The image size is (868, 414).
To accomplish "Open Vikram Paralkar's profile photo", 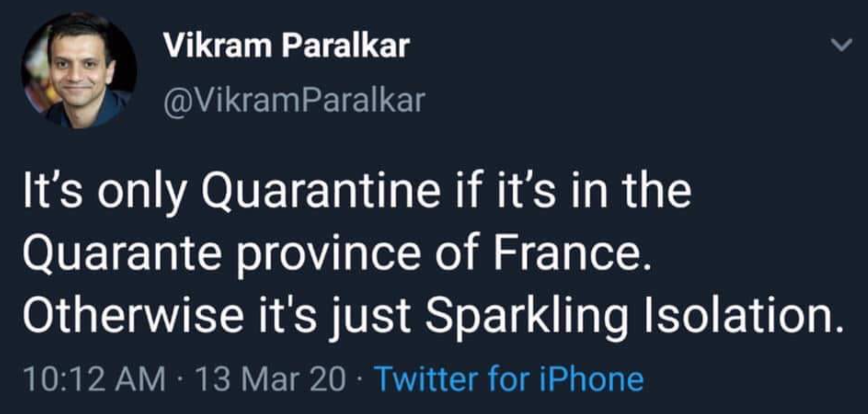I will pos(79,70).
